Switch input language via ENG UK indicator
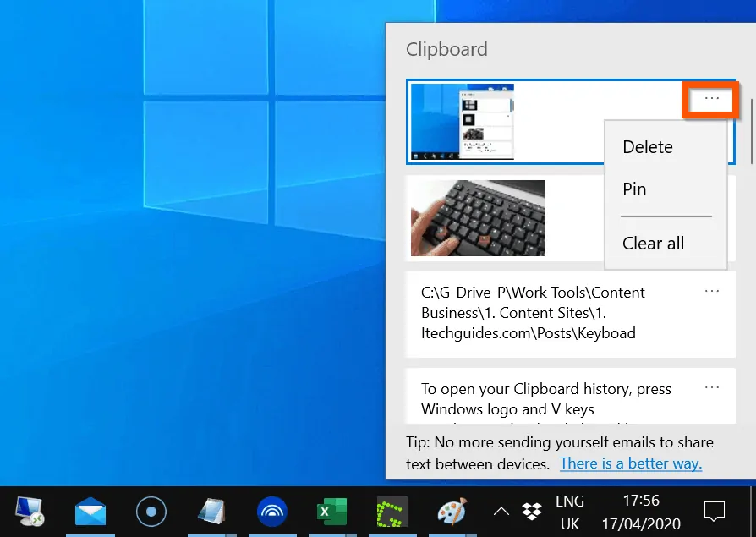Viewport: 756px width, 537px height. click(x=570, y=512)
